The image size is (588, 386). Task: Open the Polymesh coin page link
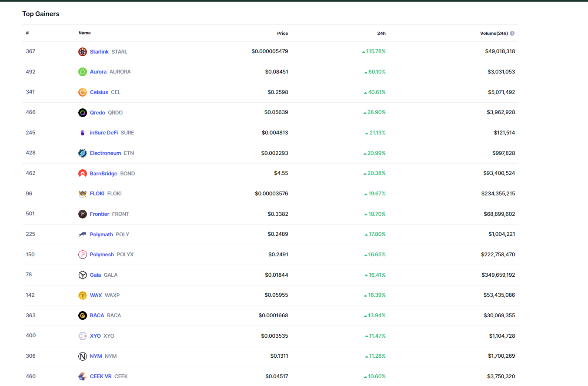coord(102,255)
